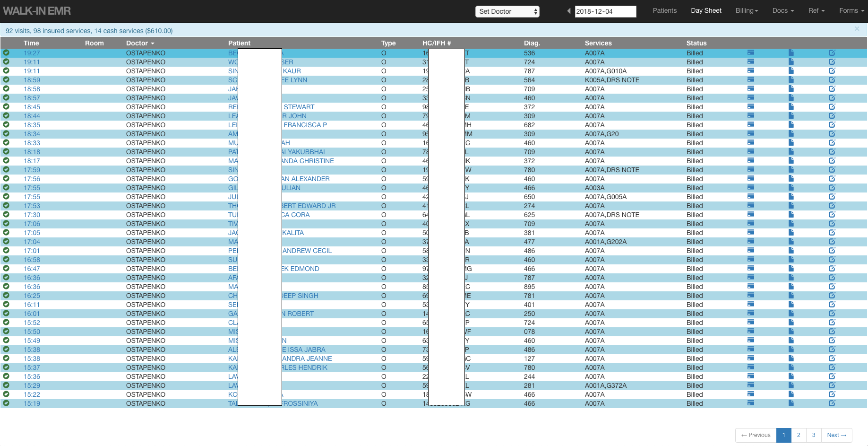Open billing card icon for 17:04 visit
The image size is (868, 446).
(751, 241)
